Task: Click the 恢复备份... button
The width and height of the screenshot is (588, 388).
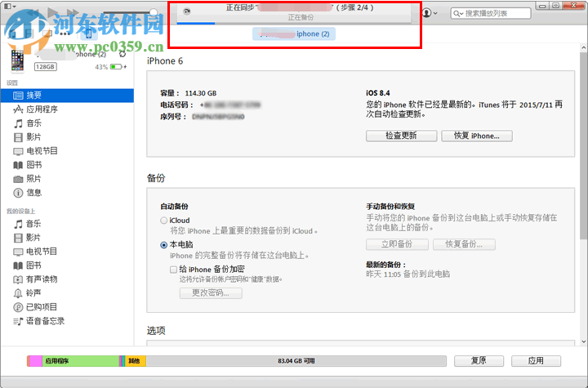Action: point(464,244)
